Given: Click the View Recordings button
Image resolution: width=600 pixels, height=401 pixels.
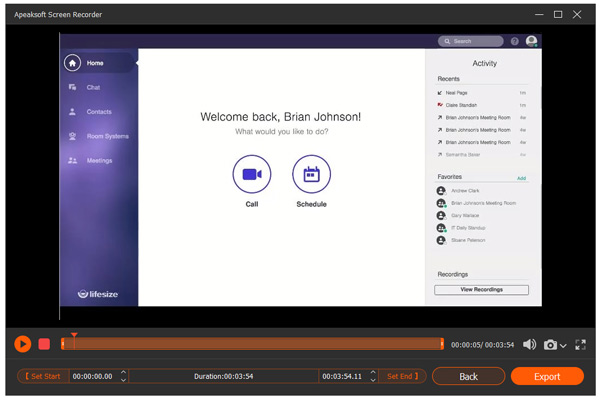Looking at the screenshot, I should (x=481, y=290).
